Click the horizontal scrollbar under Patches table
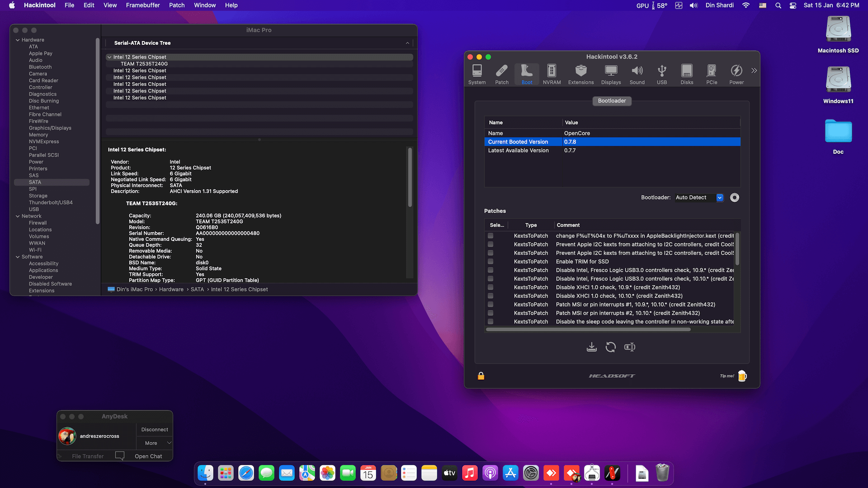 [x=588, y=329]
